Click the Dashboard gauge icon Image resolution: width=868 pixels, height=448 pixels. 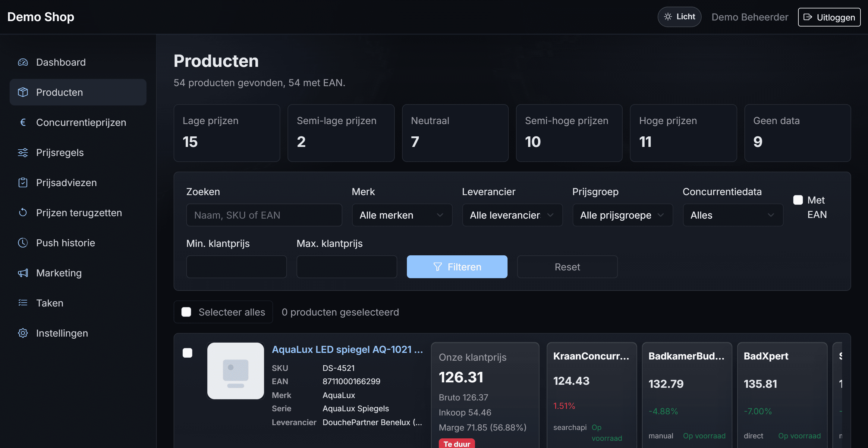click(23, 62)
